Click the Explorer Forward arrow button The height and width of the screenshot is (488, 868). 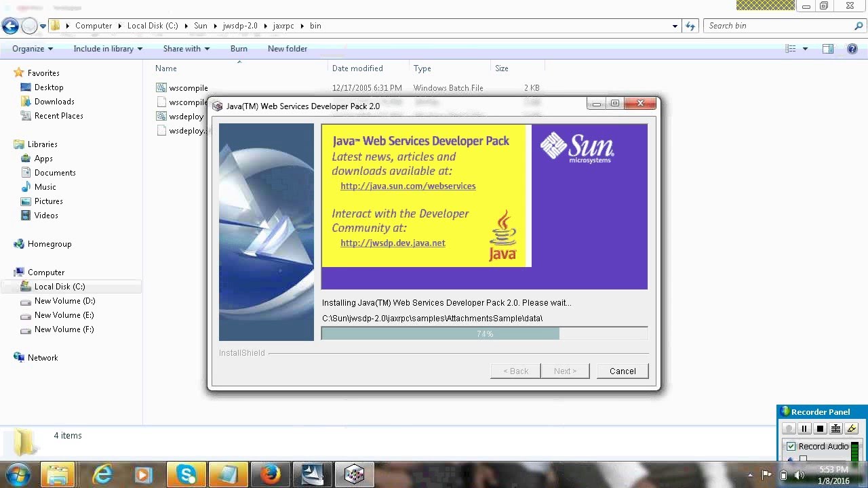click(29, 26)
